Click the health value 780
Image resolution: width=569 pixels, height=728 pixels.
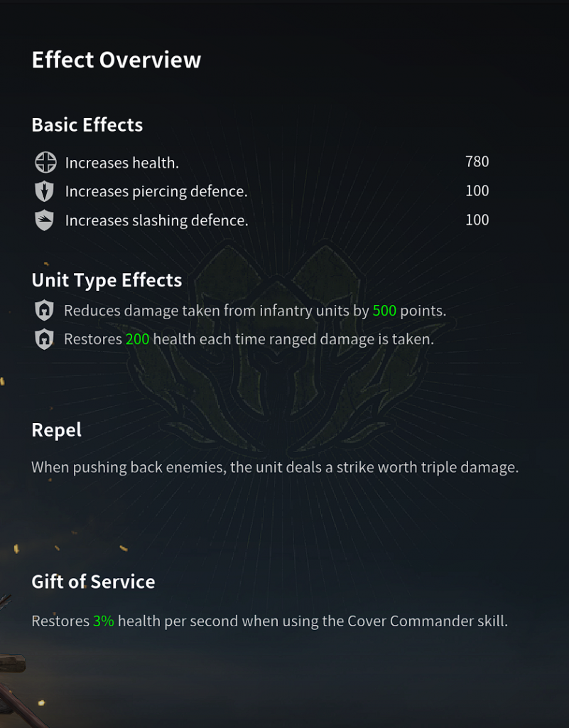[477, 161]
